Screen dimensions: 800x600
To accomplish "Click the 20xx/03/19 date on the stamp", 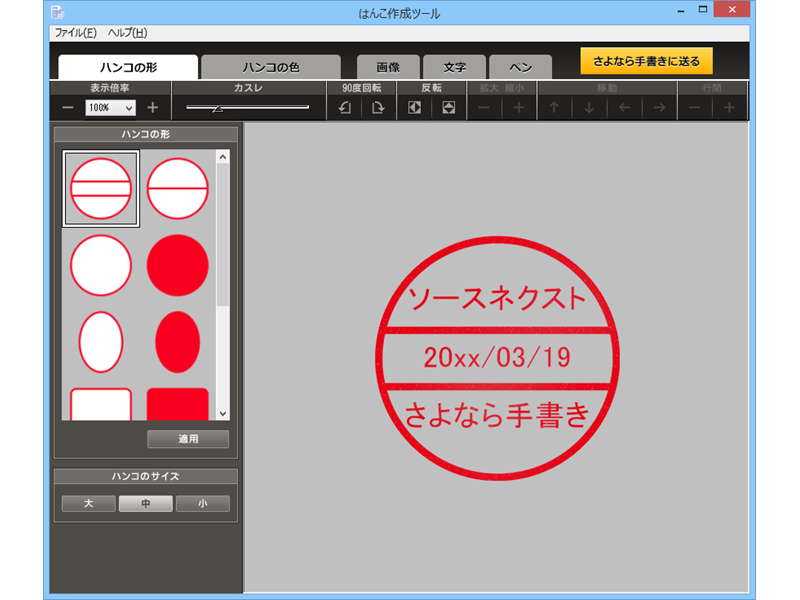I will 497,357.
